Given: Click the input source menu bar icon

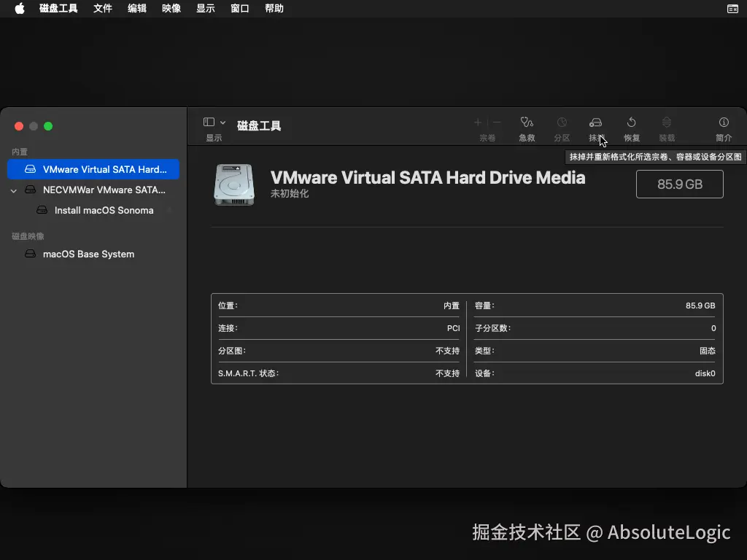Looking at the screenshot, I should tap(732, 9).
